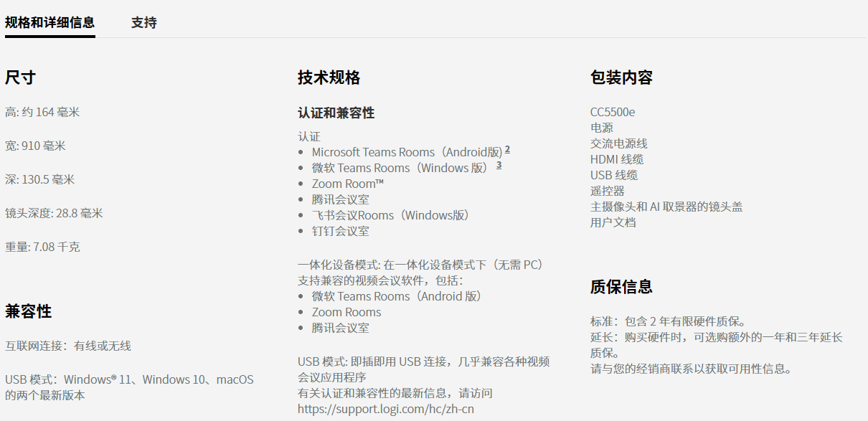
Task: Switch to the 规格和详细信息 tab
Action: click(49, 22)
